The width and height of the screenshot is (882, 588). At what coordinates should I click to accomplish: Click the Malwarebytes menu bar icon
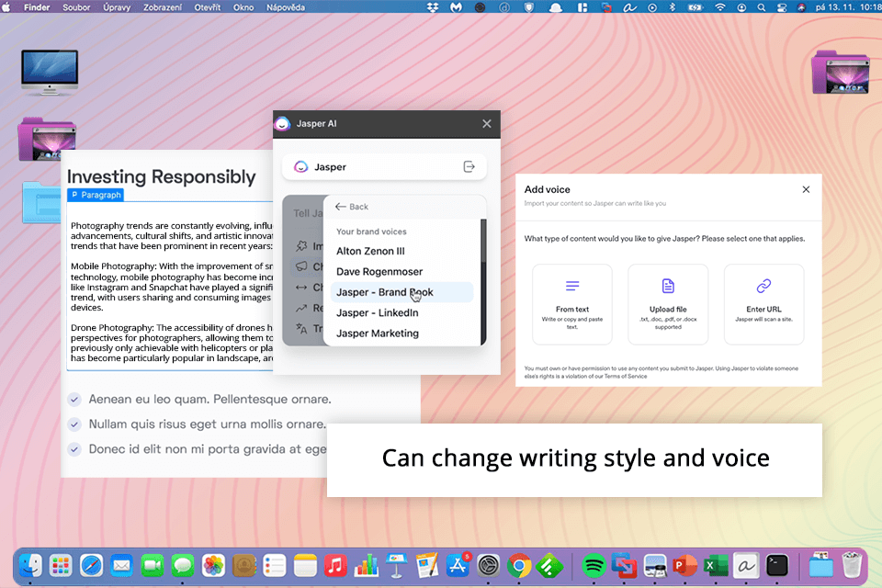coord(457,7)
